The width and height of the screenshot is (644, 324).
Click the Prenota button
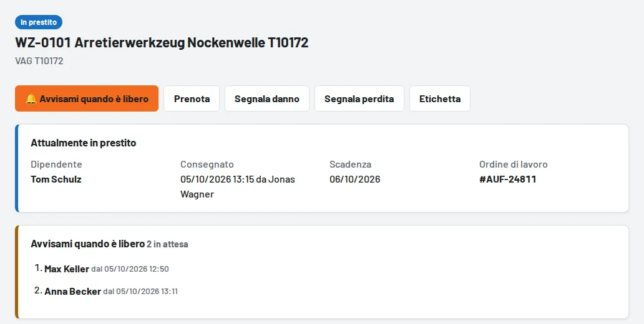tap(192, 98)
